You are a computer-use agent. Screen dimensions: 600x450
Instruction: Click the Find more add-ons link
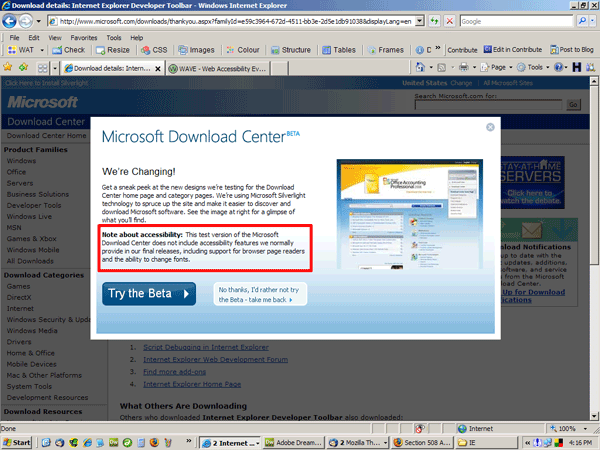174,372
